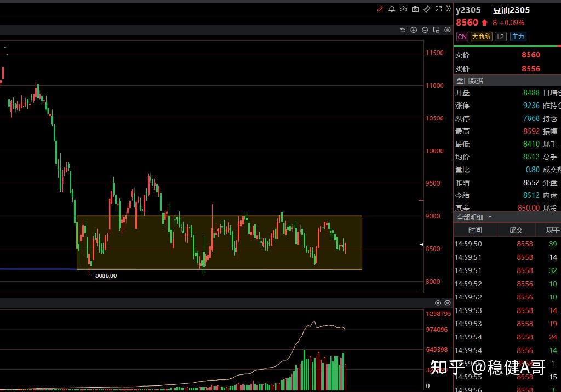Toggle the L2 level-two data badge
Image resolution: width=561 pixels, height=392 pixels.
(x=500, y=37)
